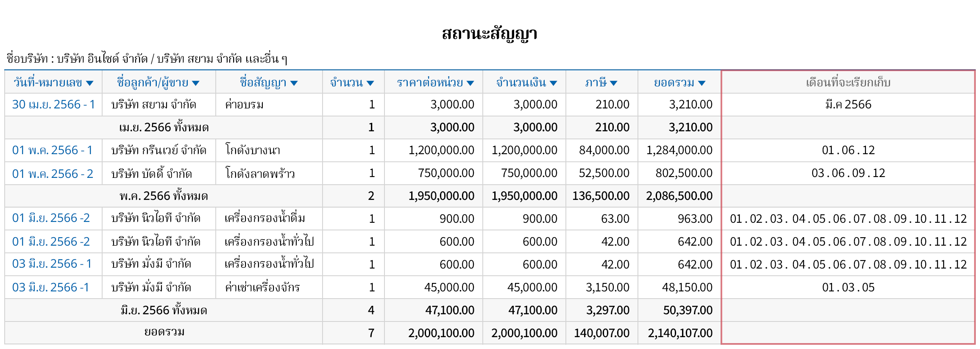Open the ค่าเช่าเครื่องจักร row date link
The image size is (980, 349).
[x=51, y=287]
